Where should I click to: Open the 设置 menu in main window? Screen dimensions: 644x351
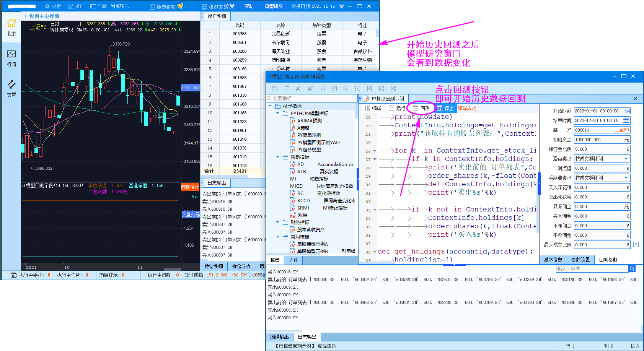point(53,6)
